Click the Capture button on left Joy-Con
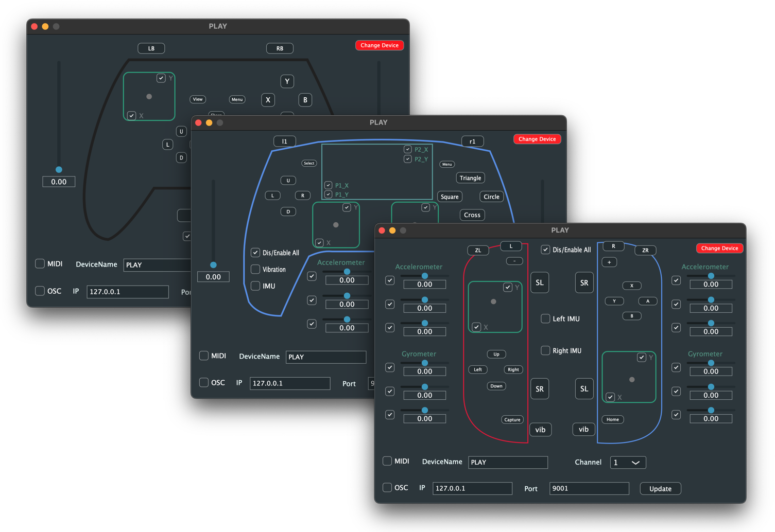This screenshot has width=775, height=532. [512, 420]
